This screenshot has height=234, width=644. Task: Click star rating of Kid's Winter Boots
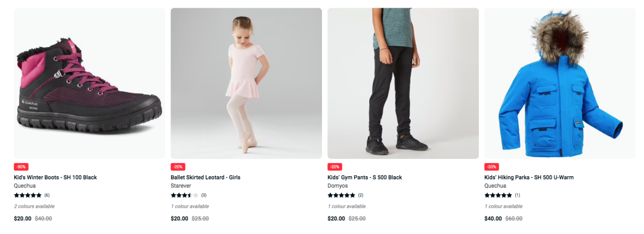[27, 195]
